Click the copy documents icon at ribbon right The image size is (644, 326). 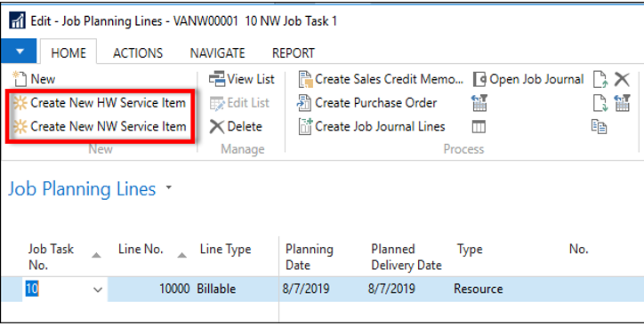pyautogui.click(x=600, y=127)
